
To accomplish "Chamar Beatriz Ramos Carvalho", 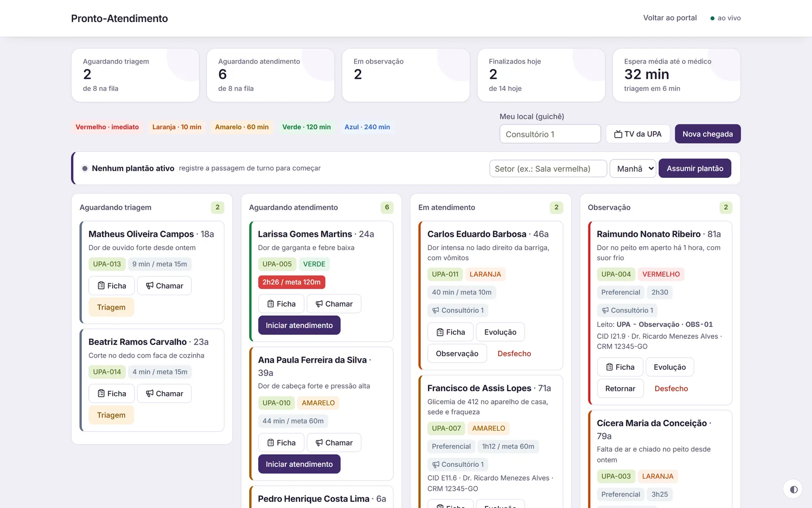I will pyautogui.click(x=164, y=394).
